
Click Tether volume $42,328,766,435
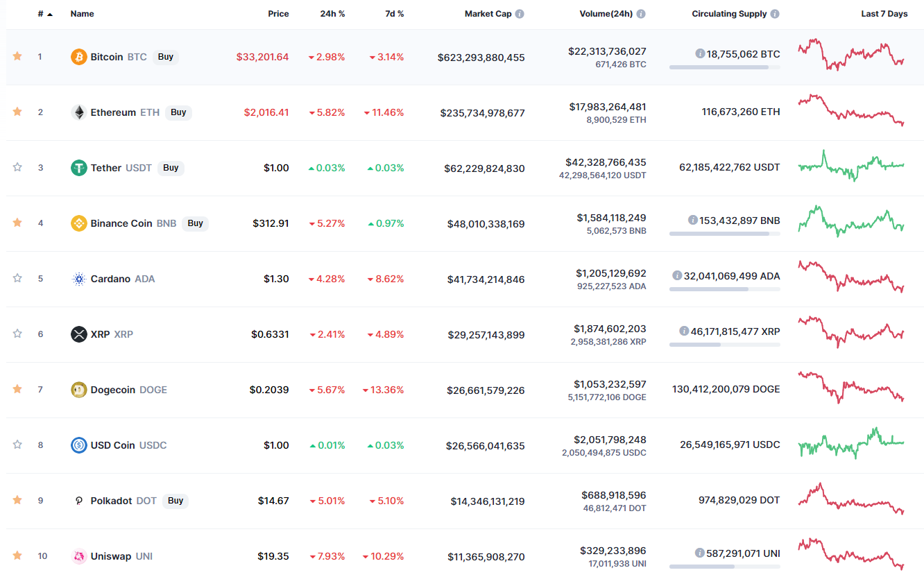(x=607, y=162)
